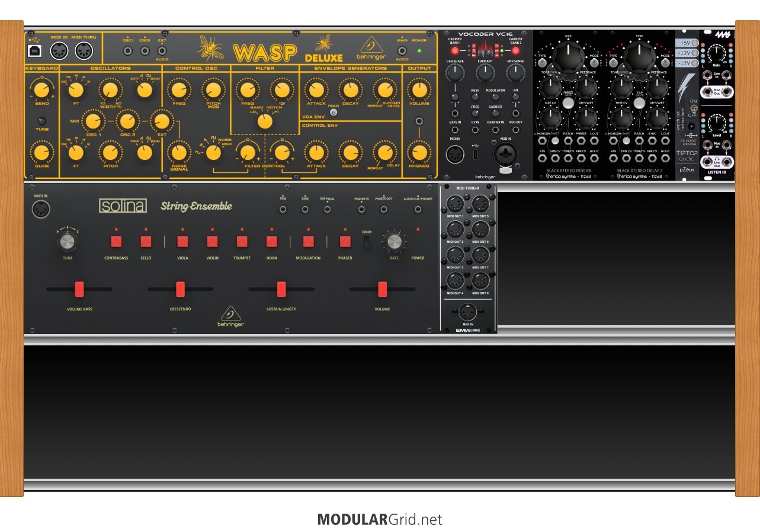Click MIDI OUT 8 socket on MIDI THRU-8
Viewport: 760px width, 532px height.
coord(480,281)
